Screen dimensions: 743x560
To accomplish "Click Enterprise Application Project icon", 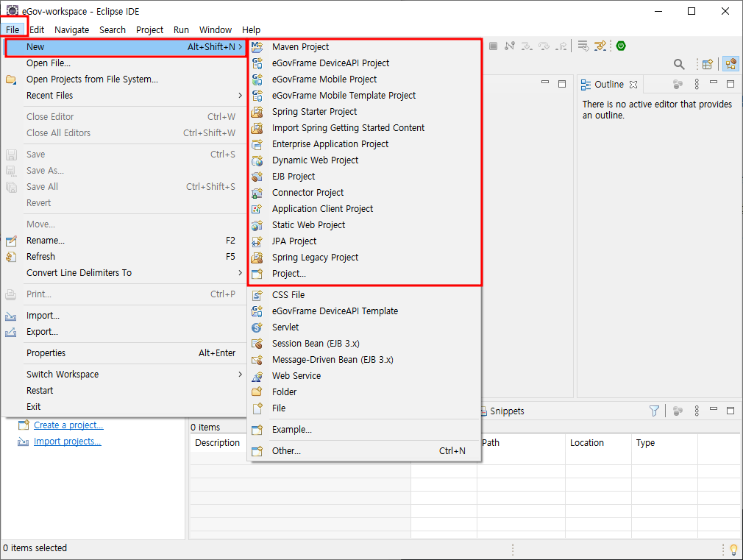I will click(257, 144).
